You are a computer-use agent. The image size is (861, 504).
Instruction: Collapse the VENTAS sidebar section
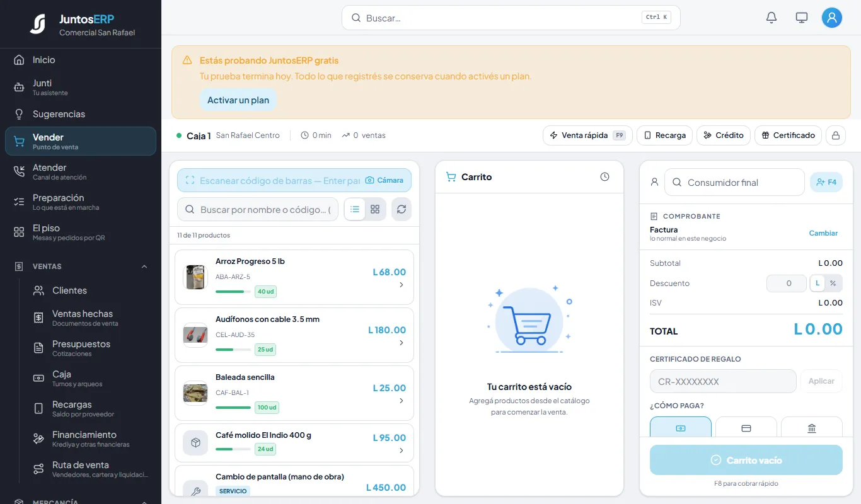click(144, 266)
